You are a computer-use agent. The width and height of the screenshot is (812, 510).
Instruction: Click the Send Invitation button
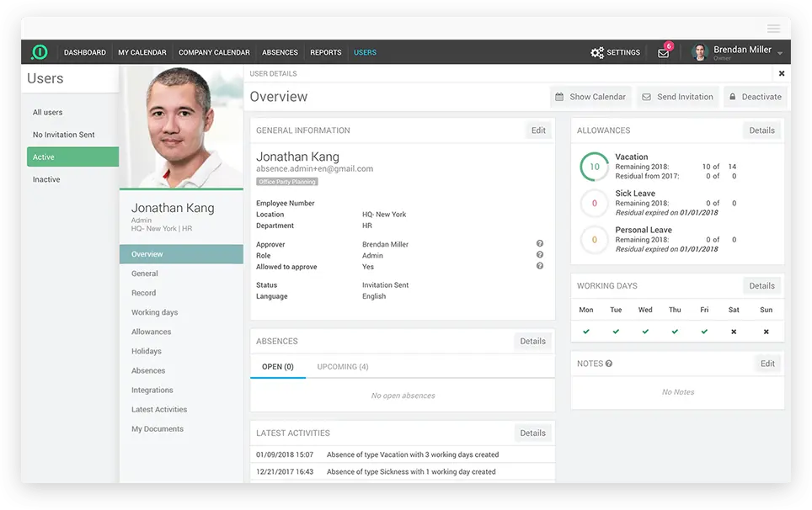click(677, 97)
